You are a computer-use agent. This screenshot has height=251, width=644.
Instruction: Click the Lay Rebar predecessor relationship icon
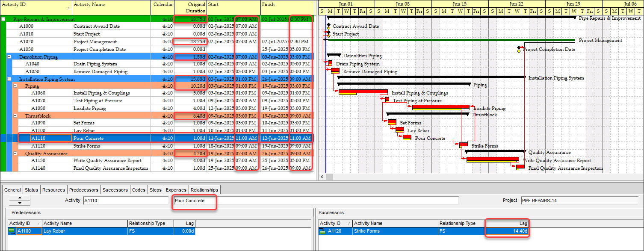pyautogui.click(x=12, y=231)
